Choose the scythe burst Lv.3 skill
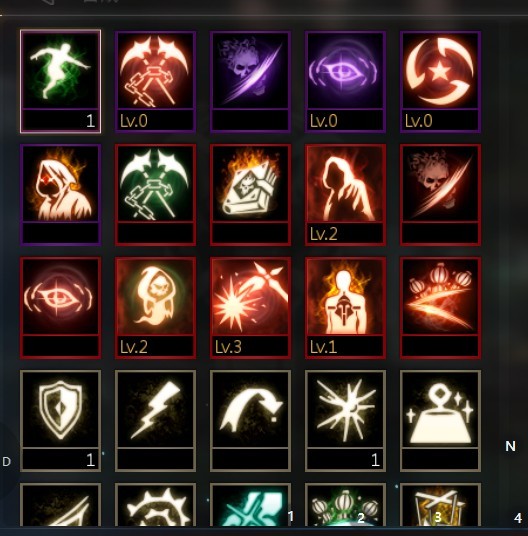 pyautogui.click(x=251, y=307)
